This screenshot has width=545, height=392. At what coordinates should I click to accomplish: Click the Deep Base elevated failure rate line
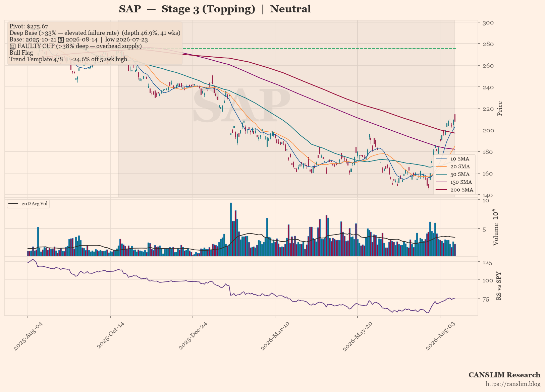(95, 33)
